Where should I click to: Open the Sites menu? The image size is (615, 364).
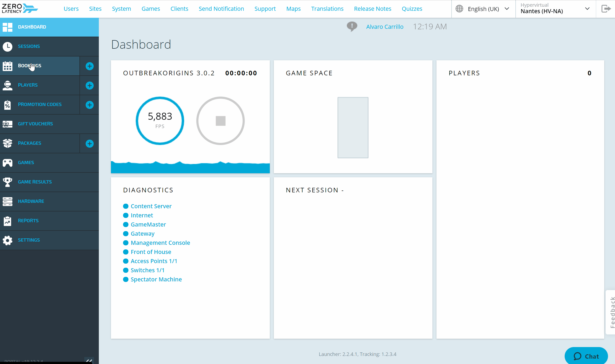coord(95,9)
